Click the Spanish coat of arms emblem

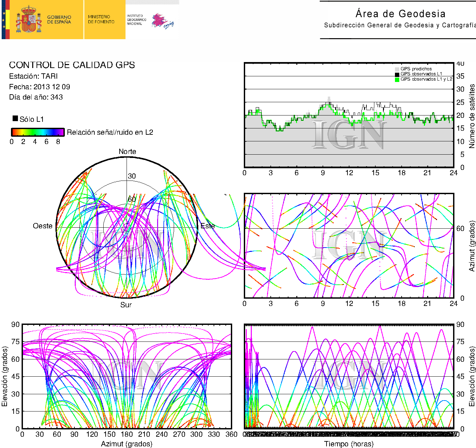click(x=29, y=20)
